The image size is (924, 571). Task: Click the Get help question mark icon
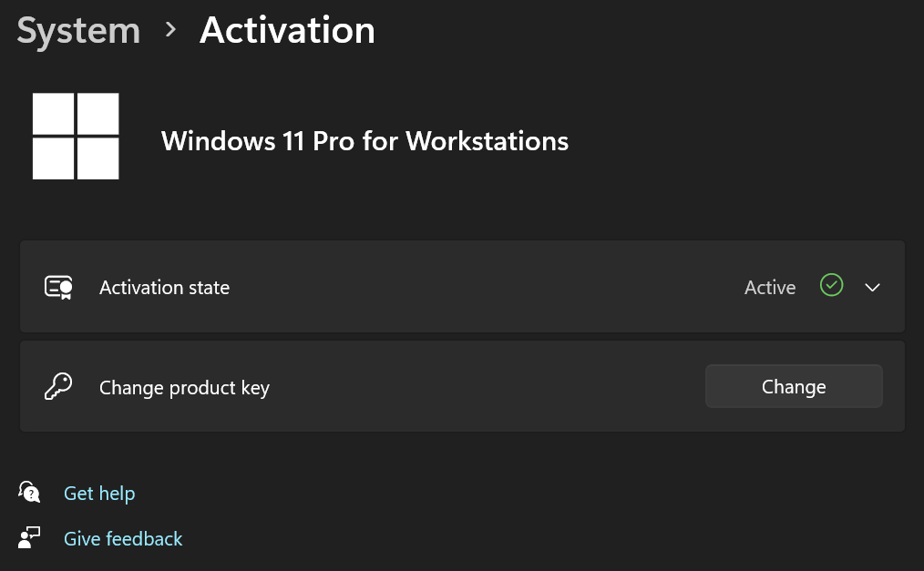point(29,492)
